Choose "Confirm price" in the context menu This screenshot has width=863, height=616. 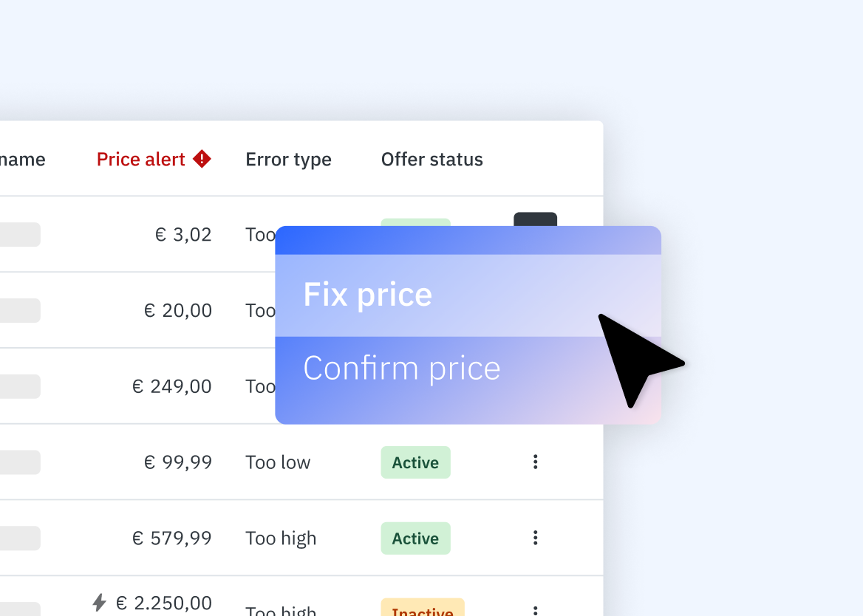pos(401,367)
